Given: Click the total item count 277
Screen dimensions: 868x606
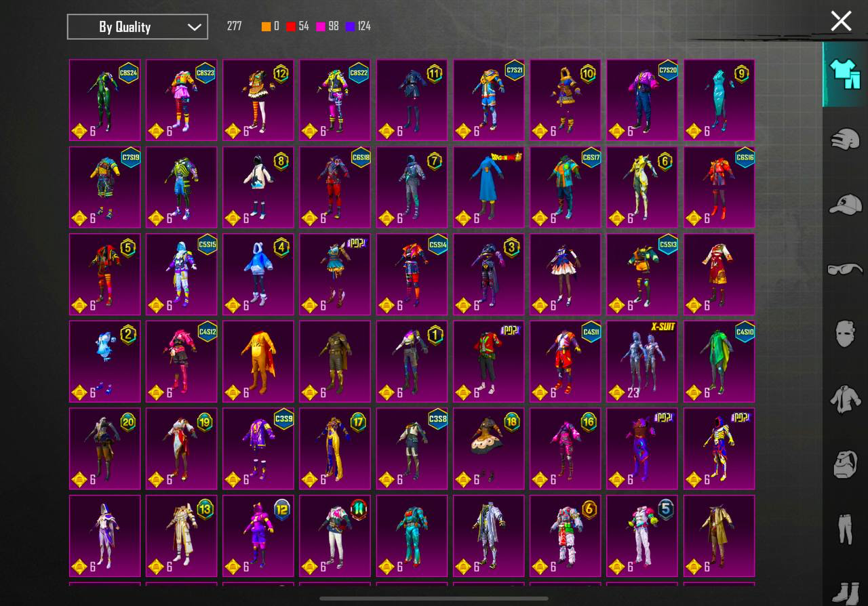Looking at the screenshot, I should click(234, 26).
